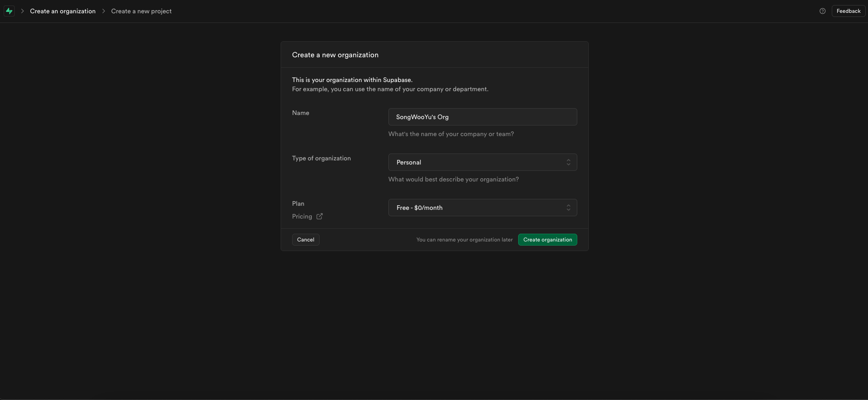This screenshot has width=868, height=400.
Task: Select the Create a new project breadcrumb
Action: (x=141, y=11)
